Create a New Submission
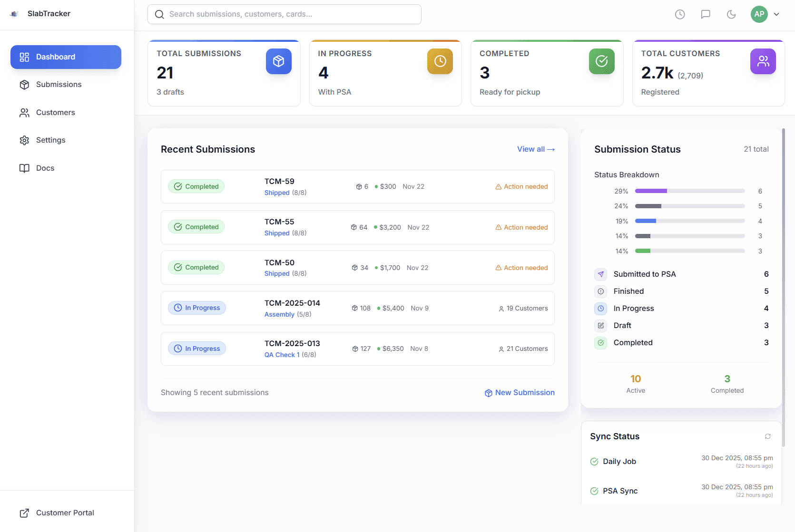 (520, 392)
